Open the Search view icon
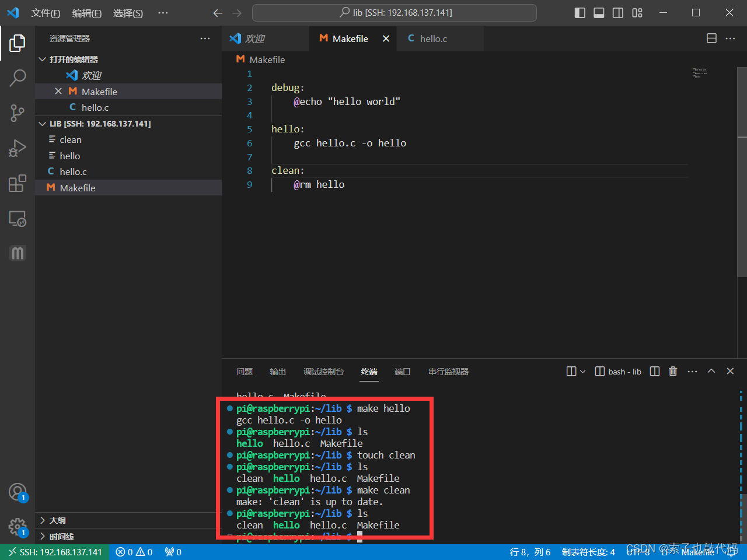The height and width of the screenshot is (560, 747). [18, 78]
